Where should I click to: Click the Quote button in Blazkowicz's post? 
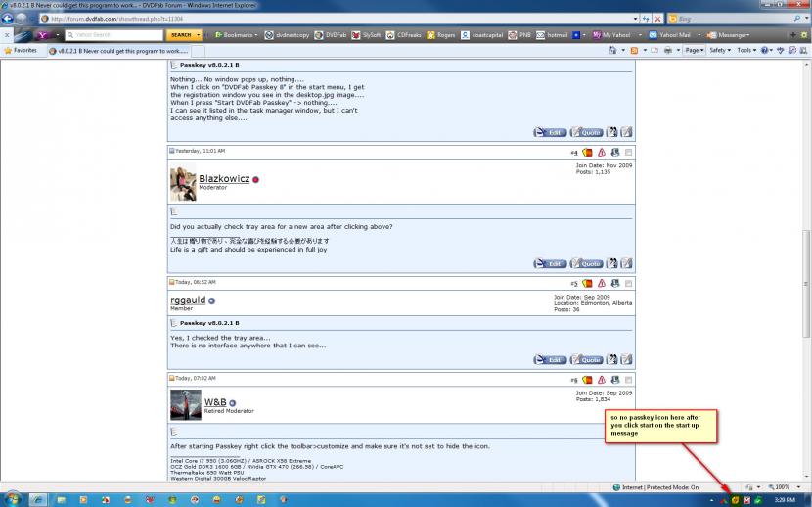point(586,263)
